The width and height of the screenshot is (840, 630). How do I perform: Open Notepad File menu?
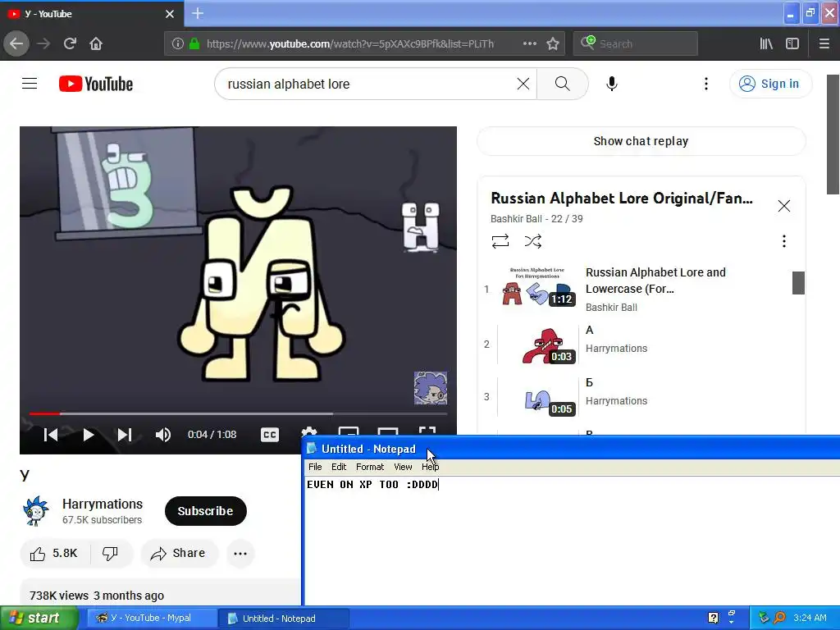tap(315, 467)
